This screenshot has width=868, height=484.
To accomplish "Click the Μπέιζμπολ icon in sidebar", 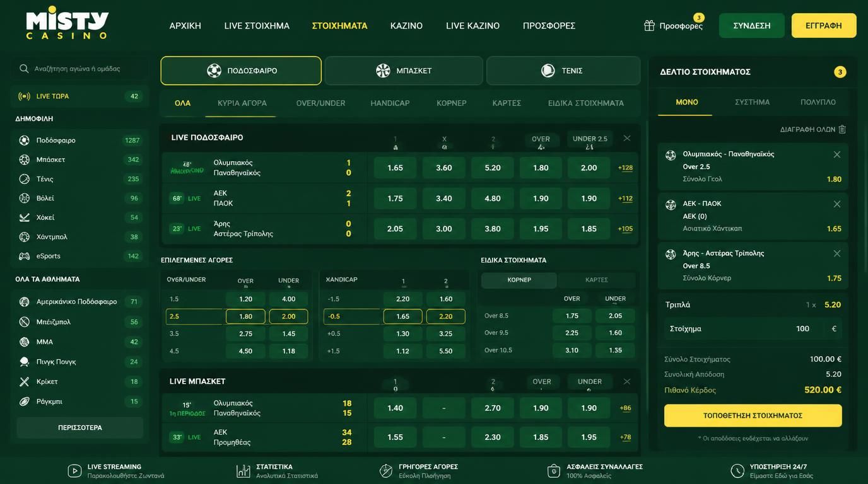I will click(x=24, y=322).
